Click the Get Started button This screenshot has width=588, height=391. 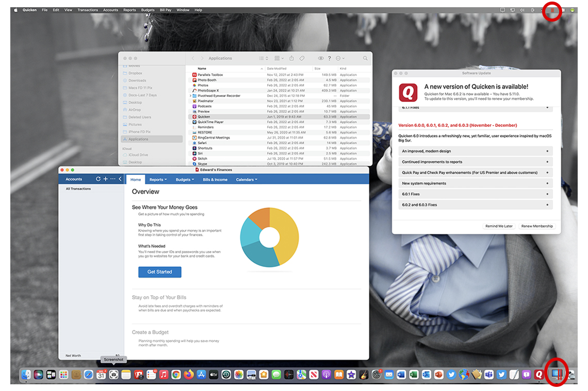[x=159, y=272]
